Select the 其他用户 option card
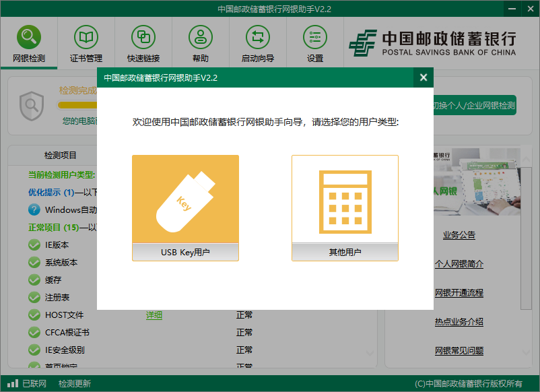 point(345,208)
